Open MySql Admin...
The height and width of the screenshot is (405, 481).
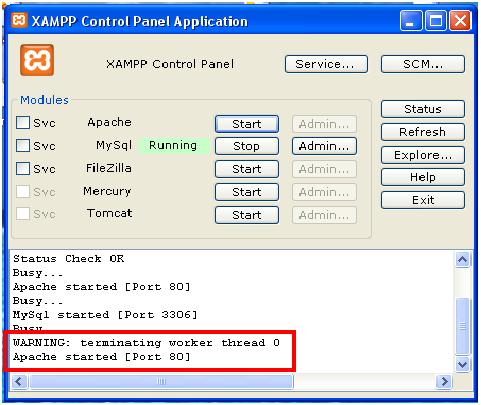pos(324,146)
